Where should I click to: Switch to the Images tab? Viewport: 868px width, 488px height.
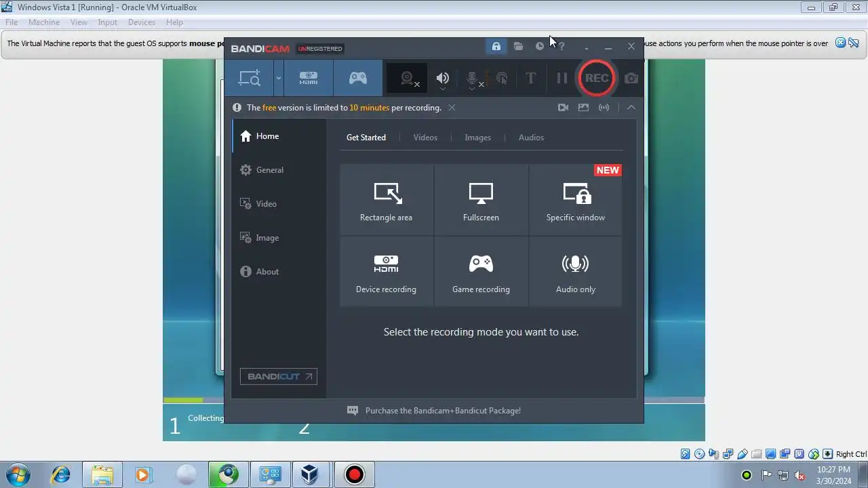[477, 138]
